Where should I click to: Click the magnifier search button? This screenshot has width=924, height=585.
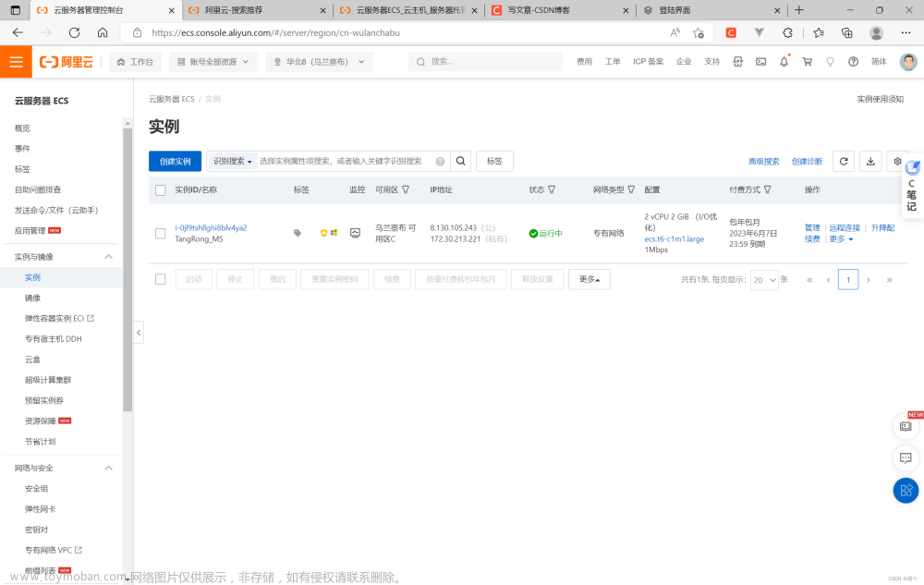point(461,161)
